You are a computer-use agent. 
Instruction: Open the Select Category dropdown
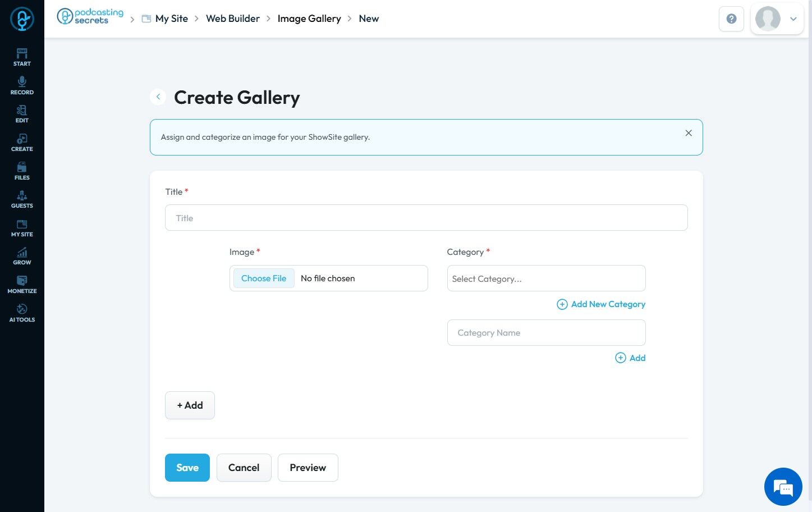pos(546,278)
